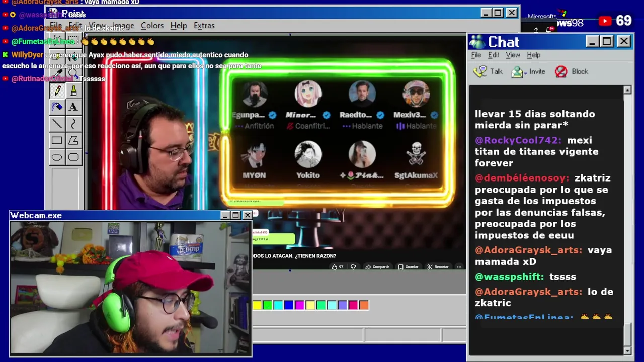
Task: Click the thumbs-down dislike icon
Action: [x=353, y=267]
